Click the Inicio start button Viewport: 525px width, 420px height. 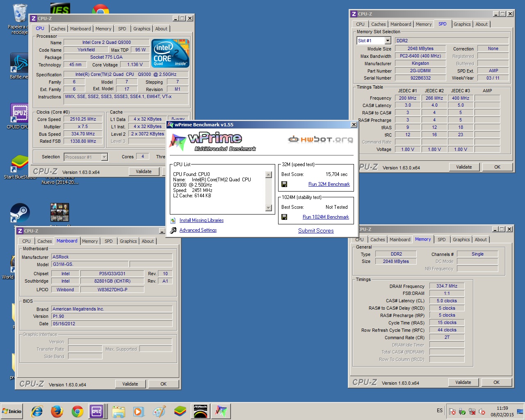(x=12, y=411)
